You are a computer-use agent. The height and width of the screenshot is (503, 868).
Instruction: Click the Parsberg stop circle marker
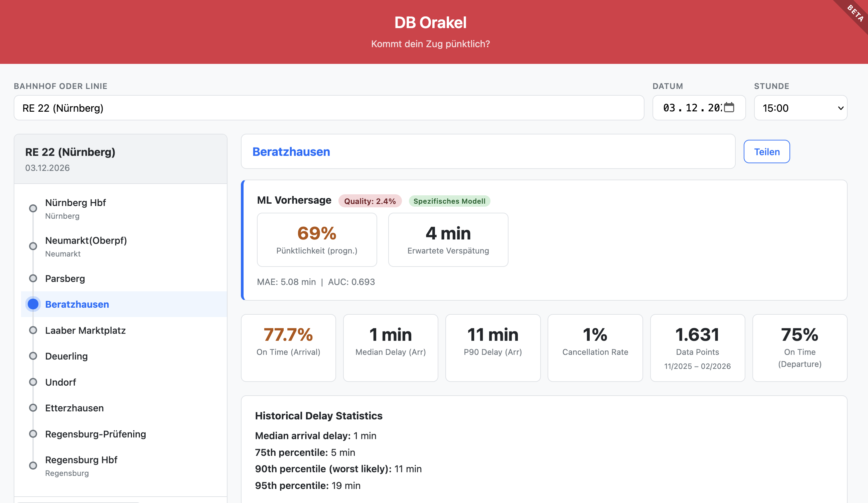[x=33, y=278]
